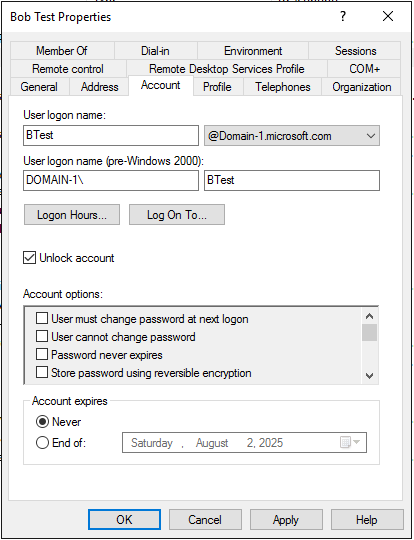Switch to the Dial-in tab

coord(155,51)
